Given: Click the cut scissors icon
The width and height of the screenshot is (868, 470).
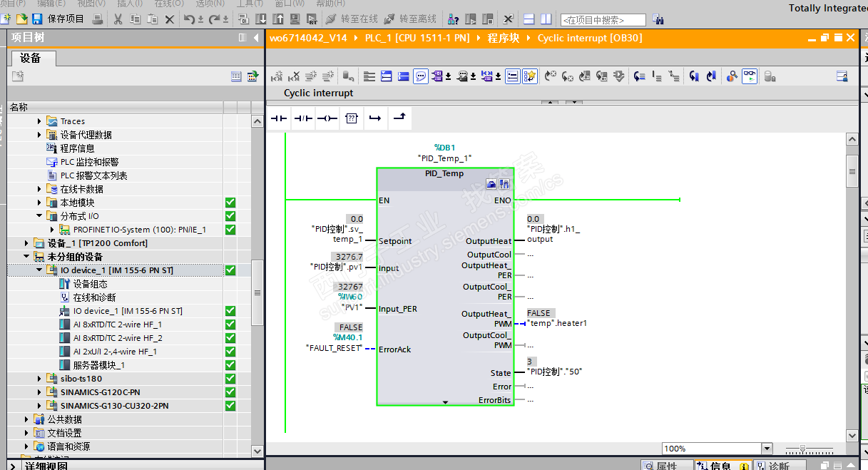Looking at the screenshot, I should click(118, 19).
